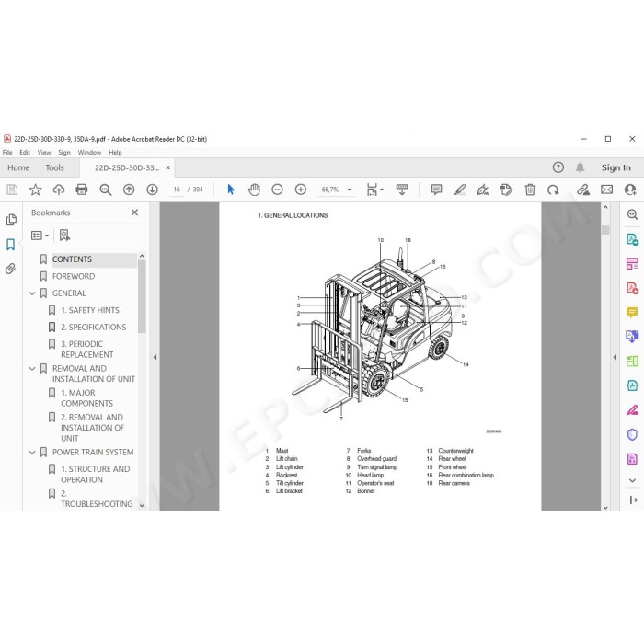This screenshot has height=644, width=644.
Task: Send the file by email icon
Action: coord(606,190)
